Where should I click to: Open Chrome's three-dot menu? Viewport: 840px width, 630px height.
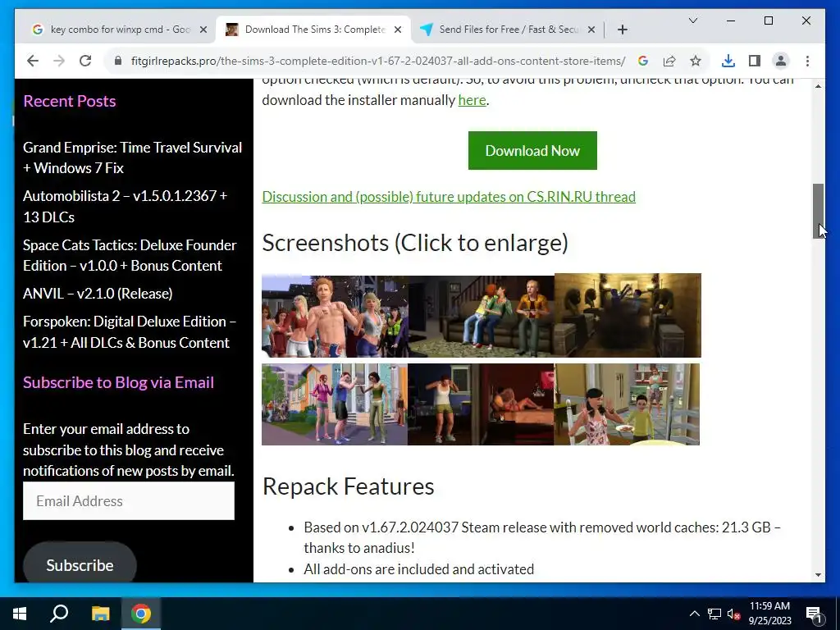pos(807,61)
